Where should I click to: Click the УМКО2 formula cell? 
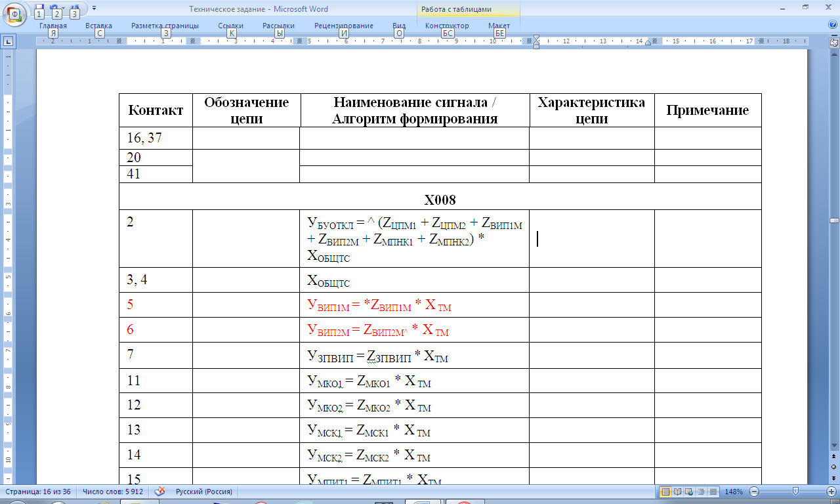pyautogui.click(x=415, y=406)
